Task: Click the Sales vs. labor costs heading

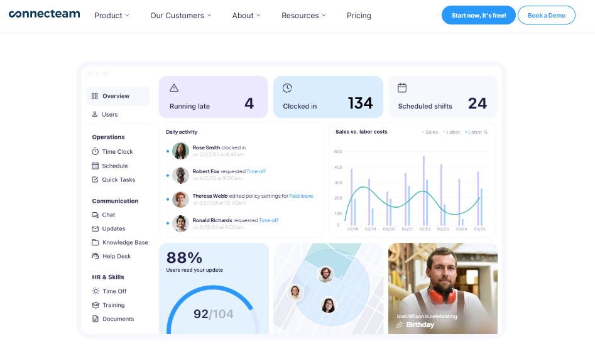Action: 361,132
